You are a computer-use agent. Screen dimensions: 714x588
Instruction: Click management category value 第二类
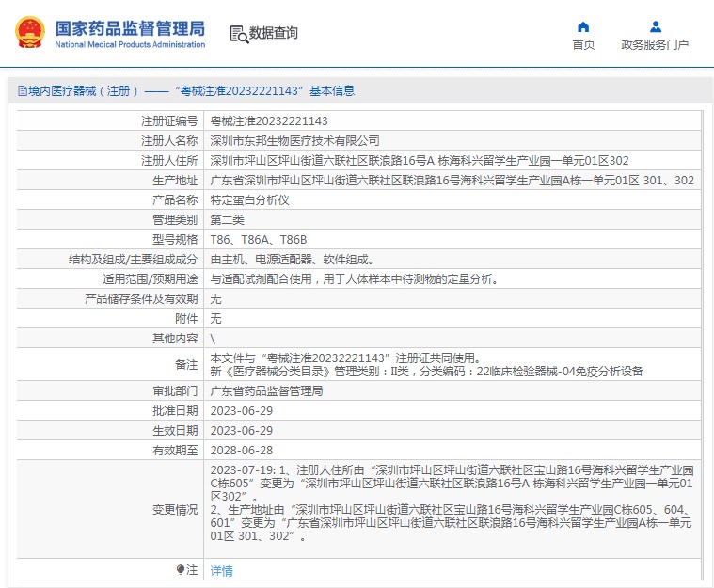click(228, 220)
